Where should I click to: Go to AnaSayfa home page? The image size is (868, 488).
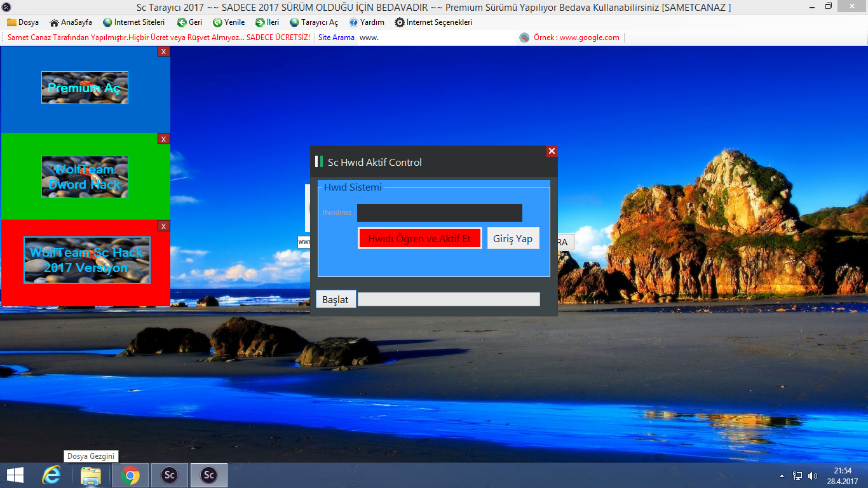click(x=71, y=22)
